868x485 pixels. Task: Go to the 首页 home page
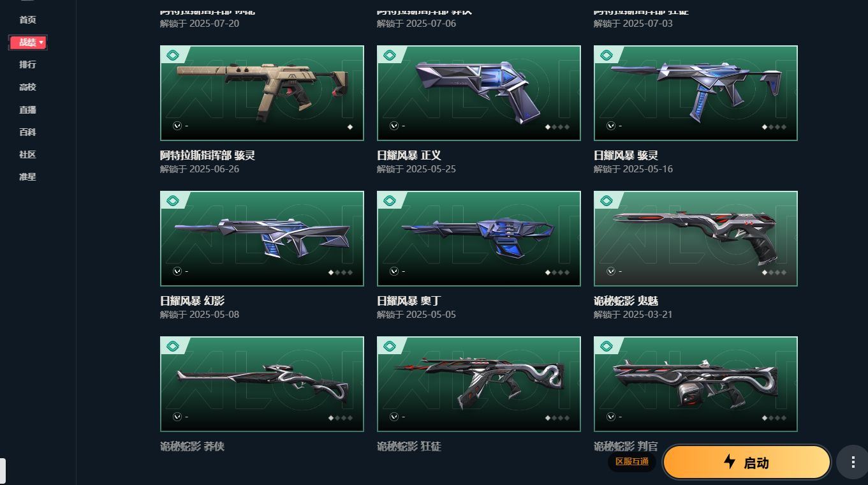(27, 20)
